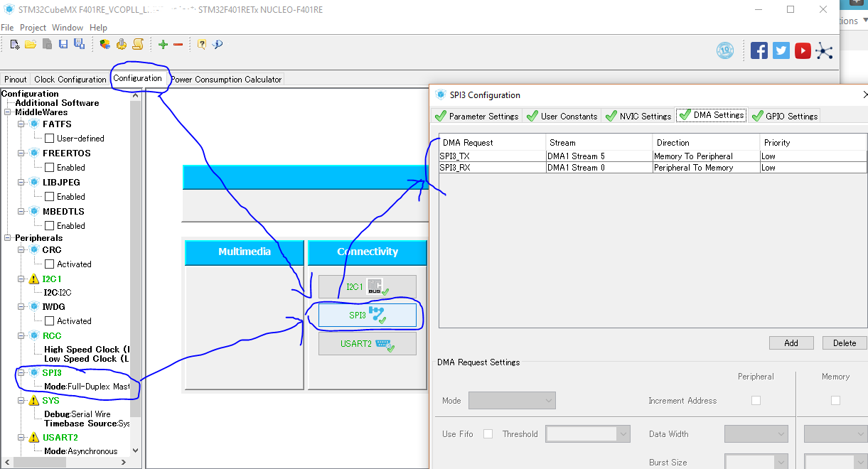
Task: Open the Facebook icon in toolbar
Action: click(759, 50)
